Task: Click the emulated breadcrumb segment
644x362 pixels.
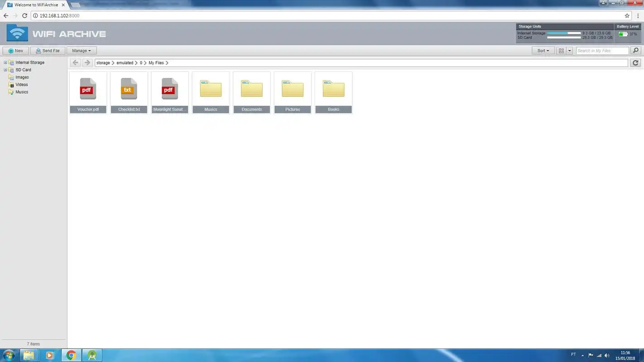Action: pos(125,63)
